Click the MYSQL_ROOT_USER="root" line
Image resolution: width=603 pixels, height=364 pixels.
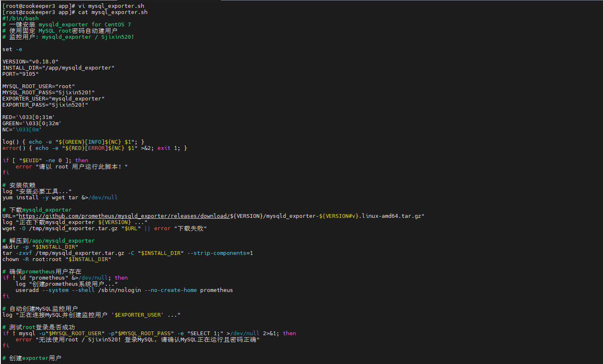39,86
